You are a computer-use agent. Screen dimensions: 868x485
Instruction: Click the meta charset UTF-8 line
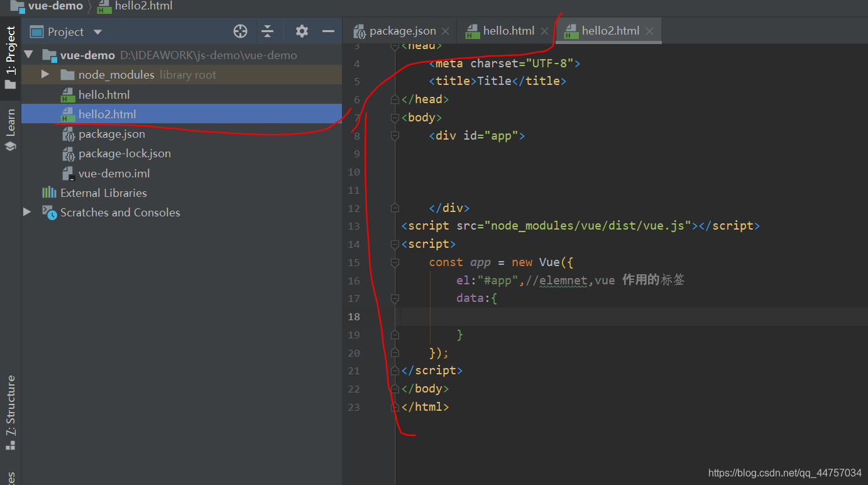[x=505, y=64]
